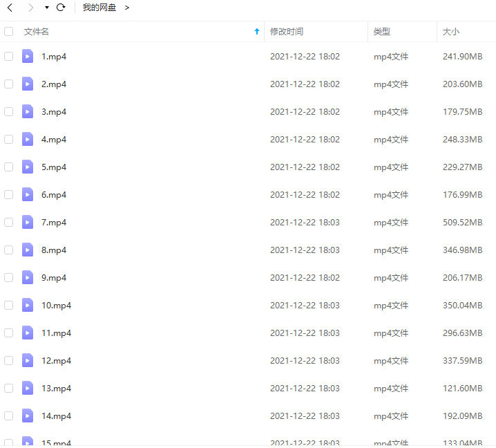Sort by 大小 column

451,31
